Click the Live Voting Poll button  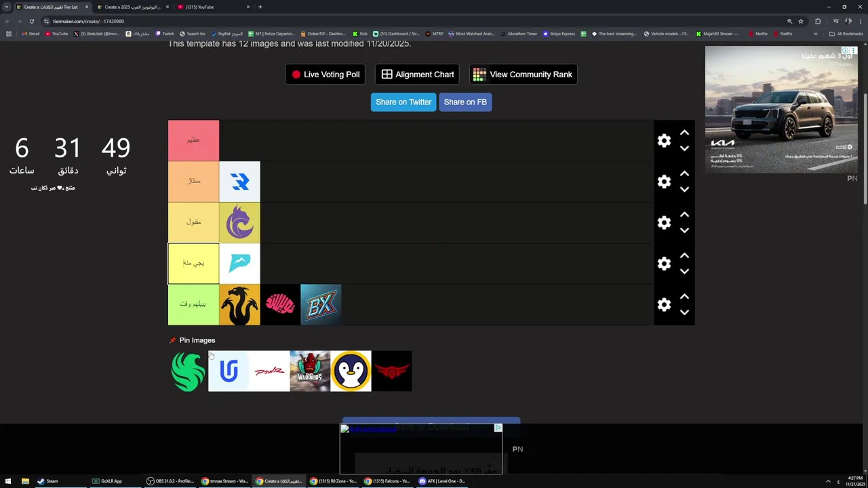point(325,75)
